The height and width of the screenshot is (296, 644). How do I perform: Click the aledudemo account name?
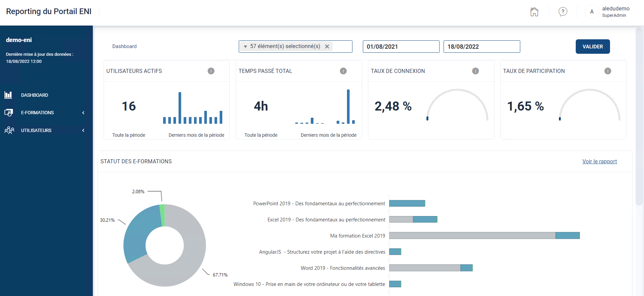615,8
